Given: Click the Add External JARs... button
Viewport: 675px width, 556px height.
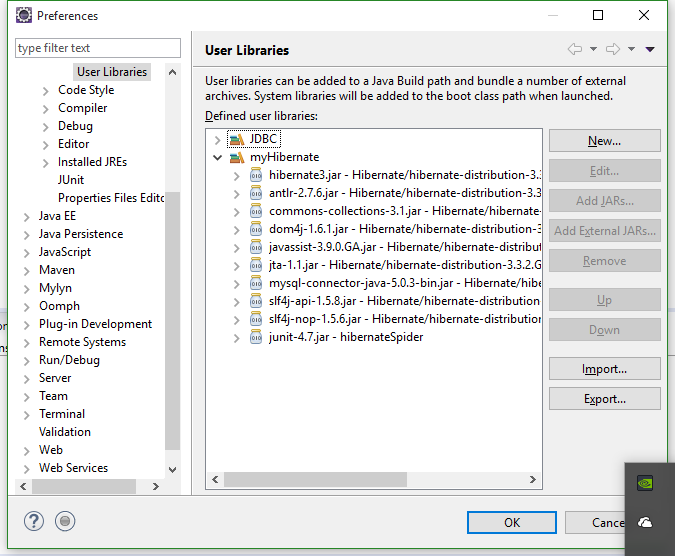Looking at the screenshot, I should [x=604, y=231].
